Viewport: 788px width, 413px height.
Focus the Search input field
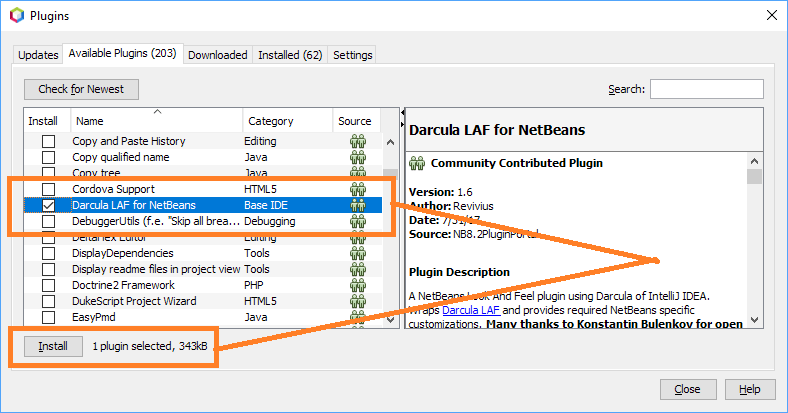point(707,89)
